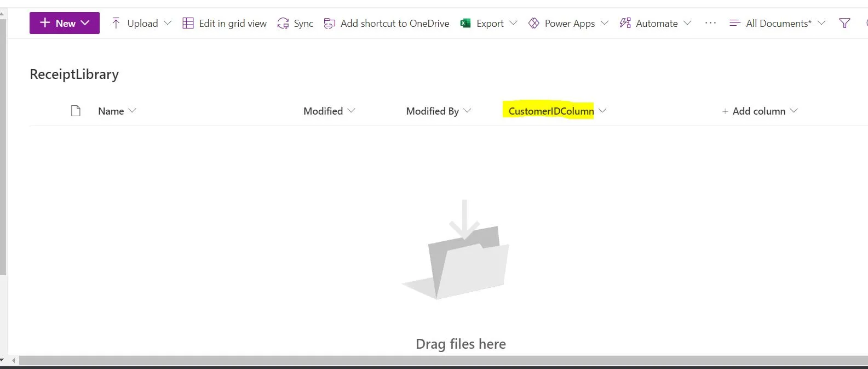This screenshot has height=369, width=868.
Task: Click Add column
Action: point(759,111)
